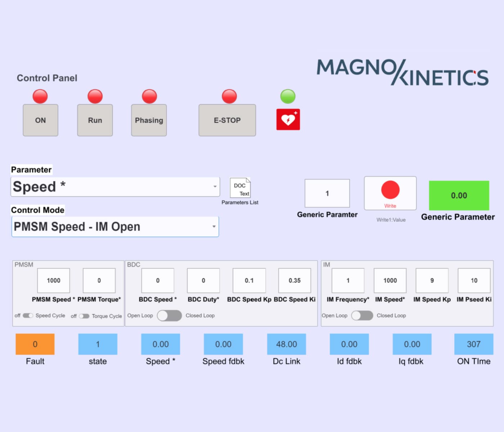Click the Run button indicator lamp

tap(94, 96)
